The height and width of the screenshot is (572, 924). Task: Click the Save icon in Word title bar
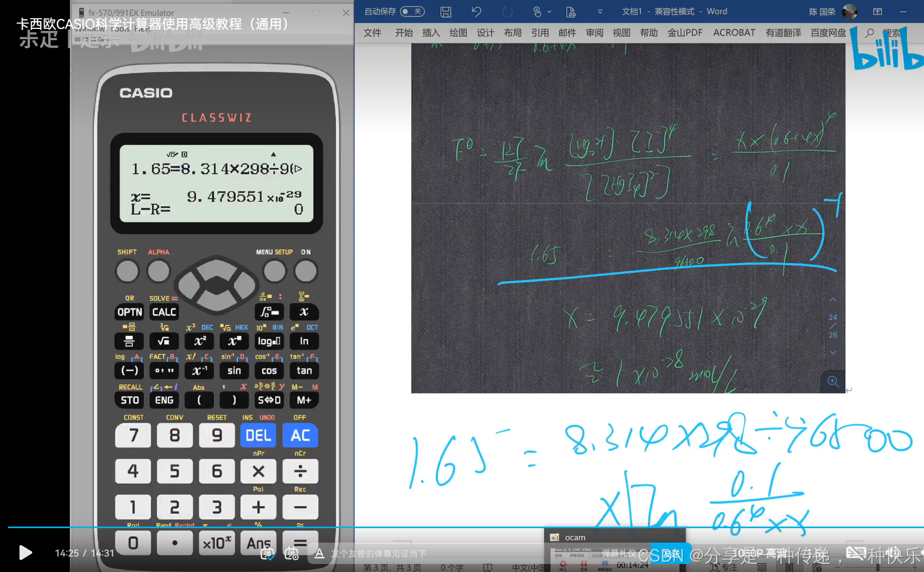[445, 11]
